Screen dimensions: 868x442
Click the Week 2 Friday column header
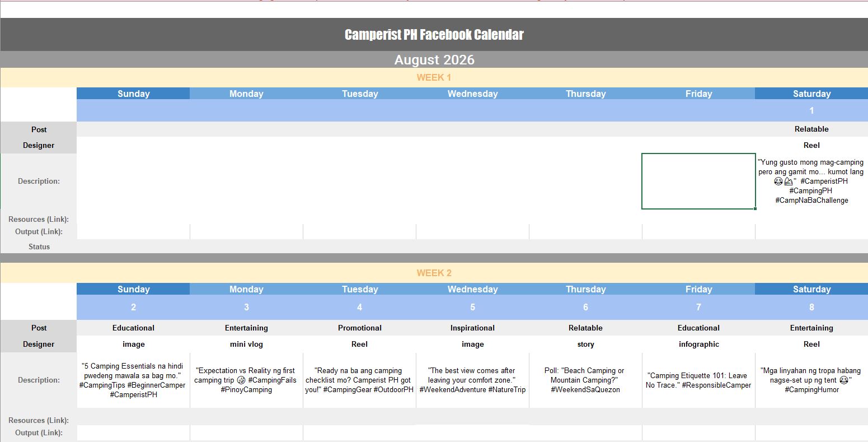698,289
